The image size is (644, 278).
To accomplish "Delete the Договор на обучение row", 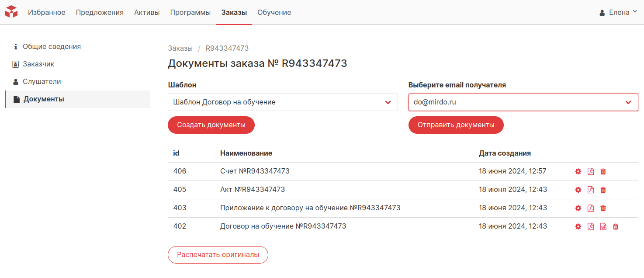I will (x=616, y=226).
